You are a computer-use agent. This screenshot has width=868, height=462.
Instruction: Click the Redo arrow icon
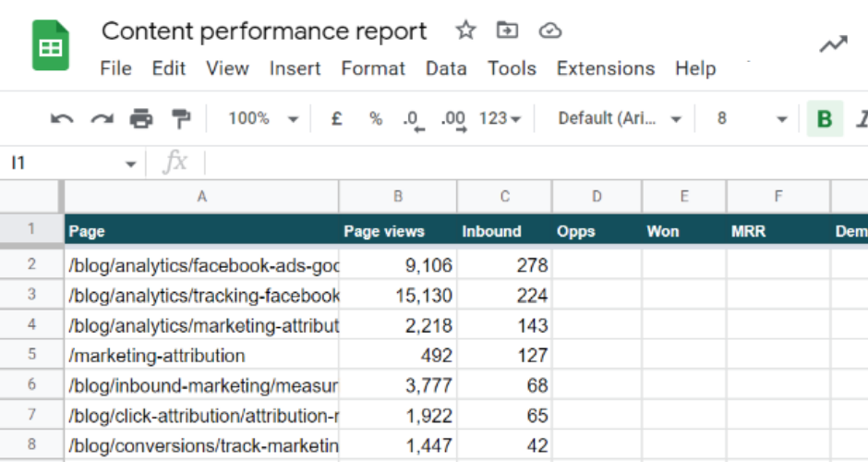point(102,118)
